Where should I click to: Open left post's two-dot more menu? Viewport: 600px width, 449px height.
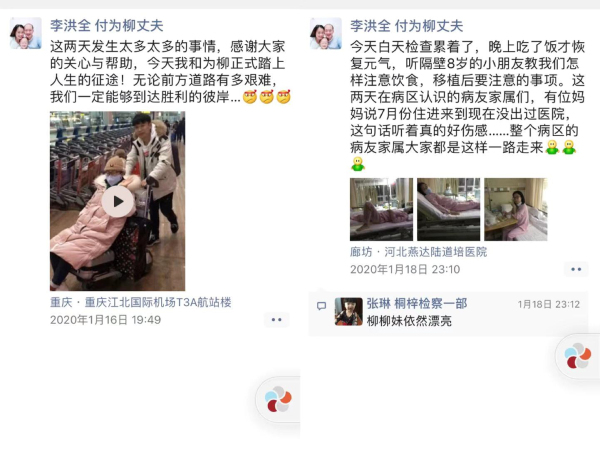pos(277,320)
